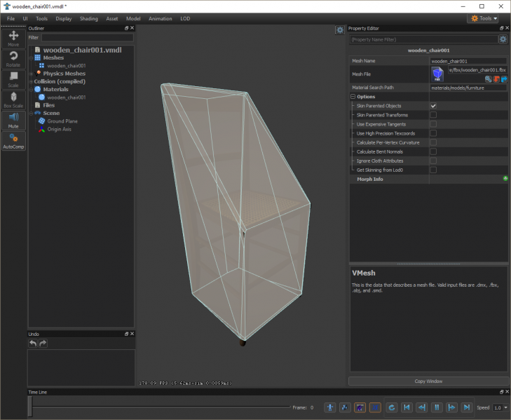
Task: Enable Ignore Cloth Attributes
Action: click(x=433, y=161)
